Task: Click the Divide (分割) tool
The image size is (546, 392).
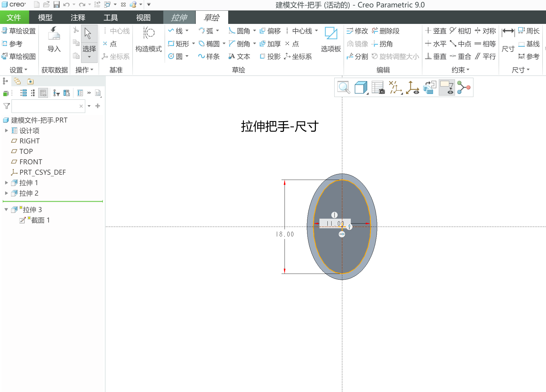Action: [x=357, y=56]
